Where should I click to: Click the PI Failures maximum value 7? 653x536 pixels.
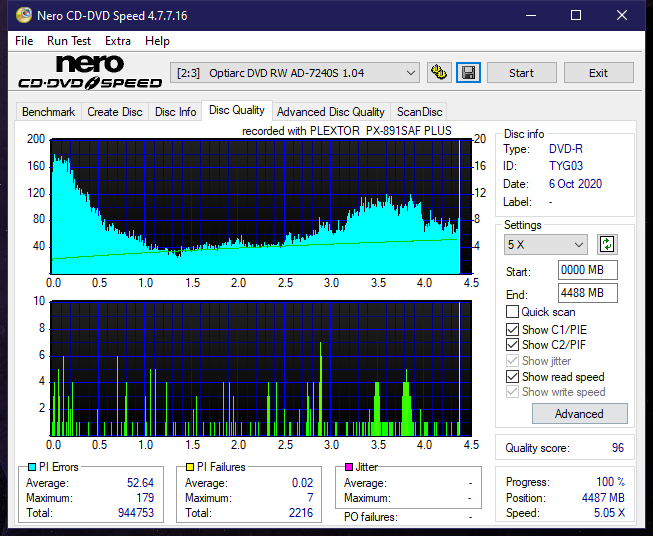310,498
